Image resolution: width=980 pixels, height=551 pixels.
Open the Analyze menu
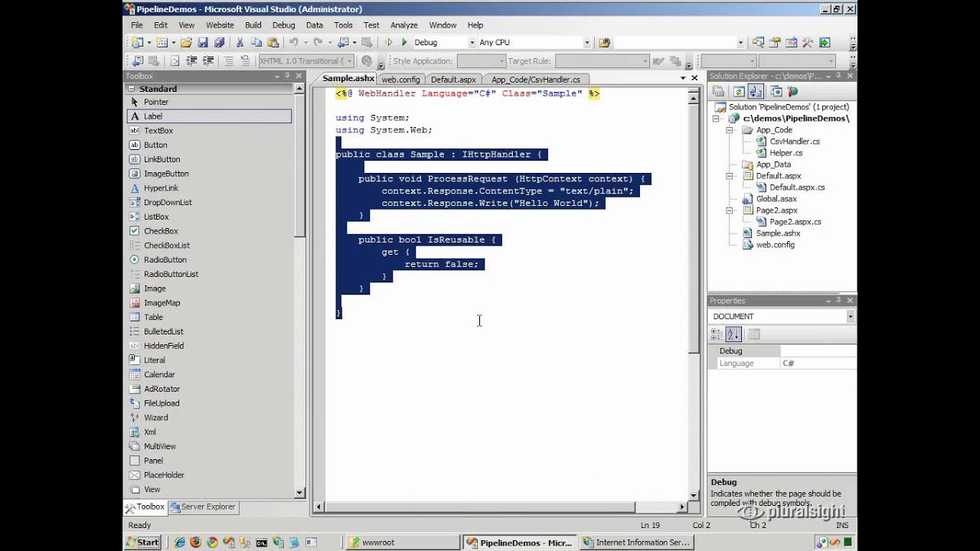click(x=404, y=25)
